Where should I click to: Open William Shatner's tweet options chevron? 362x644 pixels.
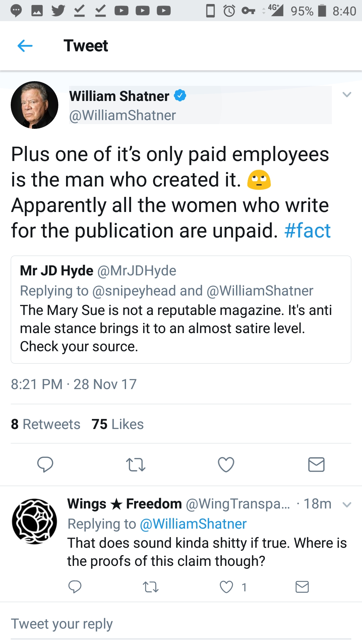pos(347,95)
